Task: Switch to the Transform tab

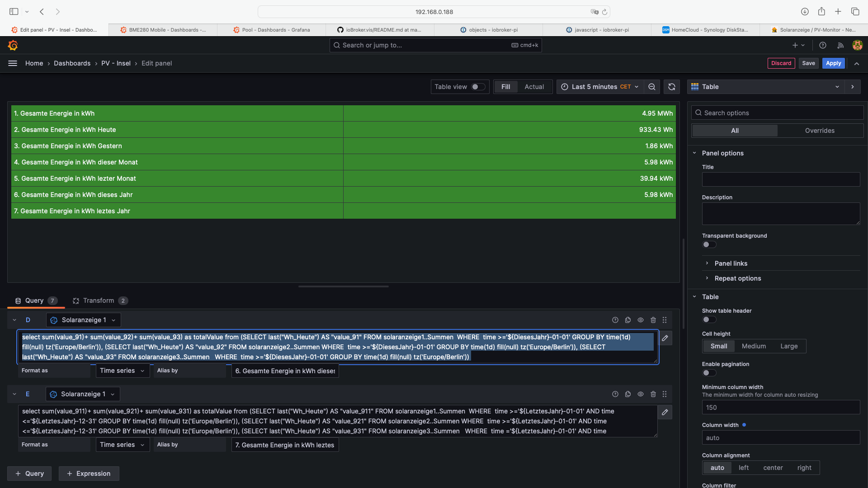Action: click(x=99, y=300)
